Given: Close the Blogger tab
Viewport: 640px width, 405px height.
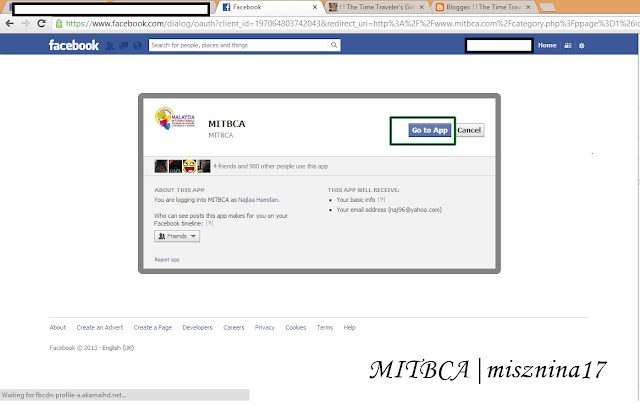Looking at the screenshot, I should (528, 7).
